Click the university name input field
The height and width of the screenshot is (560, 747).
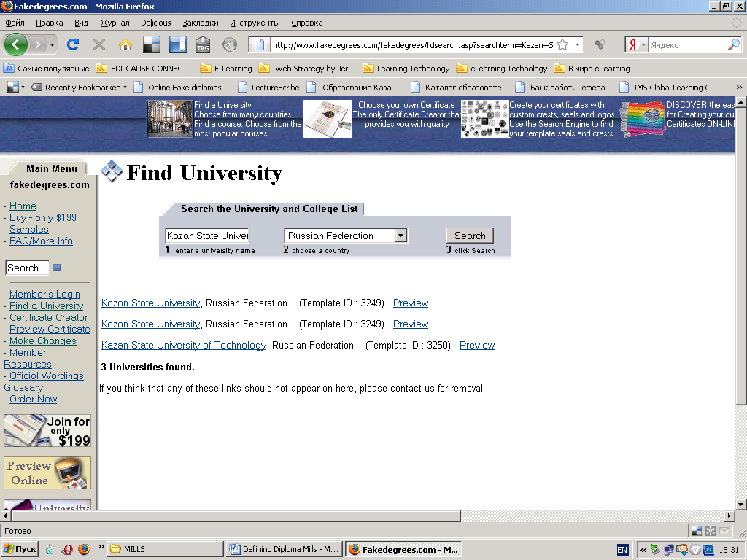pyautogui.click(x=207, y=236)
